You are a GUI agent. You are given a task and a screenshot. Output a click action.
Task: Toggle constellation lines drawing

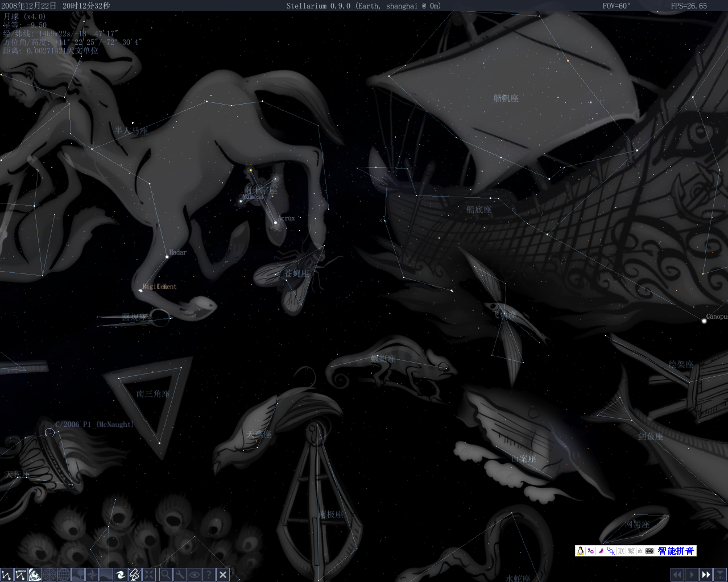pyautogui.click(x=7, y=575)
